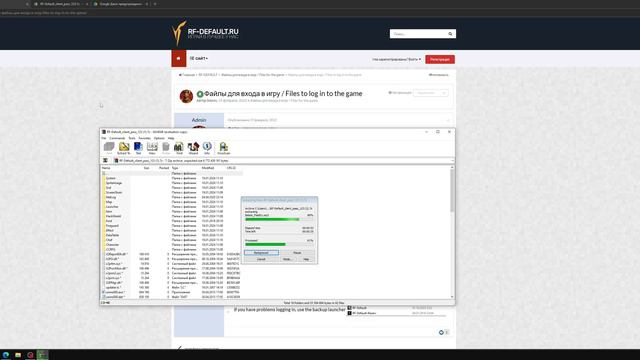640x360 pixels.
Task: Sort file list by Size column header
Action: pos(147,168)
